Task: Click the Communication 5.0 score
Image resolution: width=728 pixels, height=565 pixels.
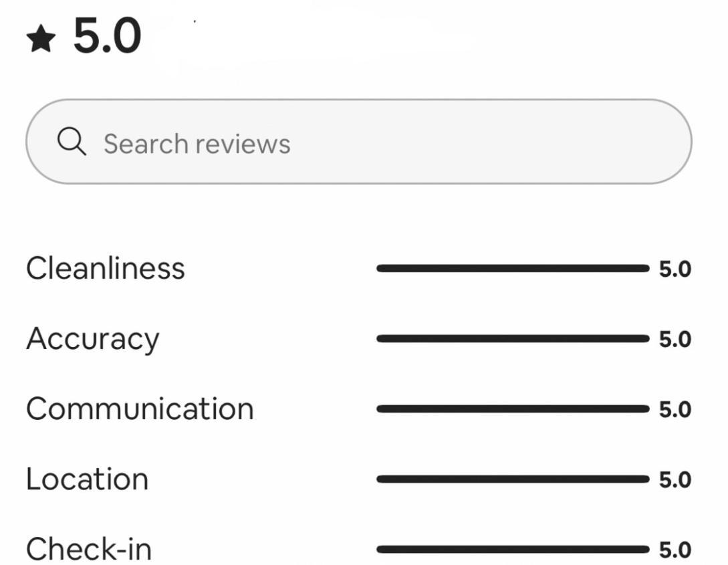Action: (675, 409)
